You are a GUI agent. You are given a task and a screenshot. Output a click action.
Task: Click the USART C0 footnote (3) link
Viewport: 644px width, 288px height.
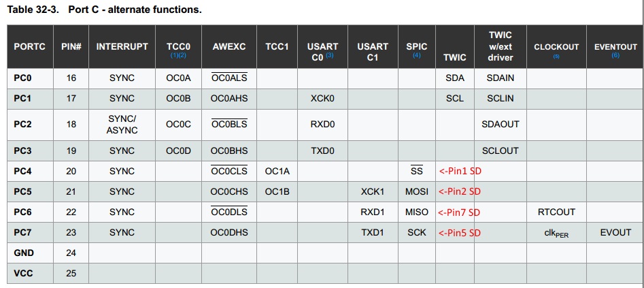click(x=329, y=55)
